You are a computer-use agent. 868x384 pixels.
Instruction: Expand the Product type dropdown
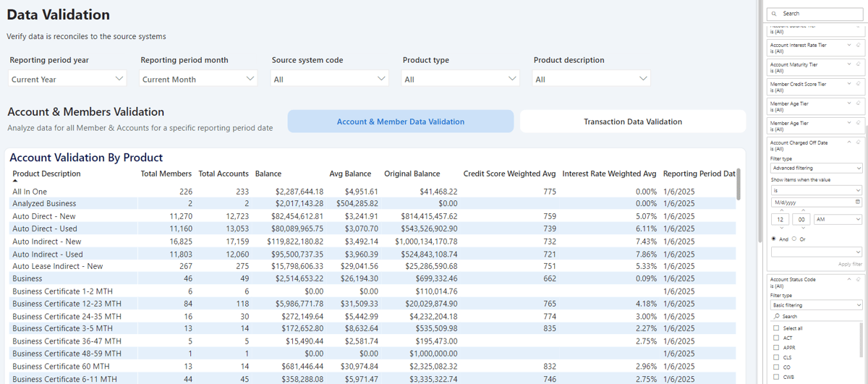(x=460, y=79)
